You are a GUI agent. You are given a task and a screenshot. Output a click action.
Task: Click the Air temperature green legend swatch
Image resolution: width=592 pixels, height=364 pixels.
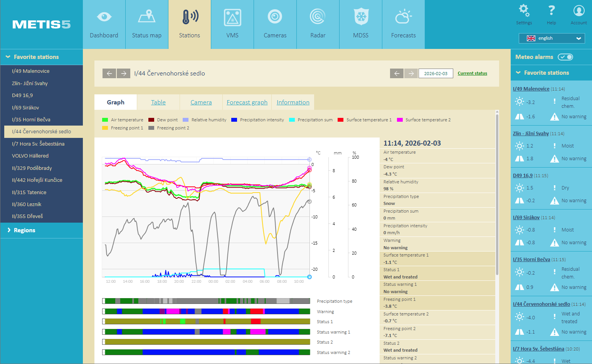click(x=105, y=120)
